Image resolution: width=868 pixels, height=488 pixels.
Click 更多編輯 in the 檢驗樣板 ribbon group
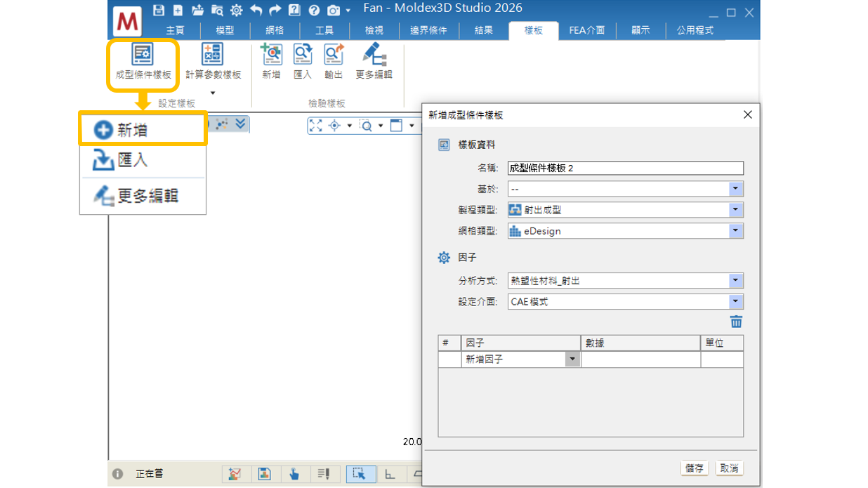tap(374, 62)
